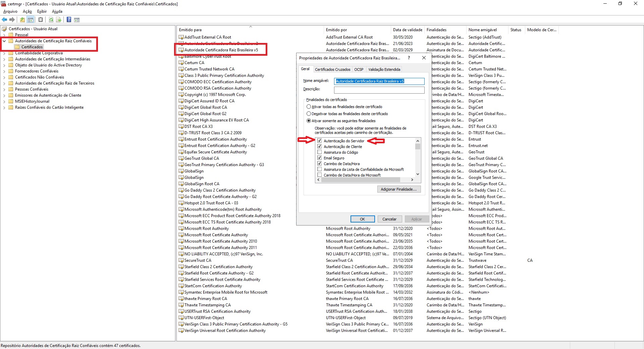Open the Arquivo menu

tap(10, 11)
